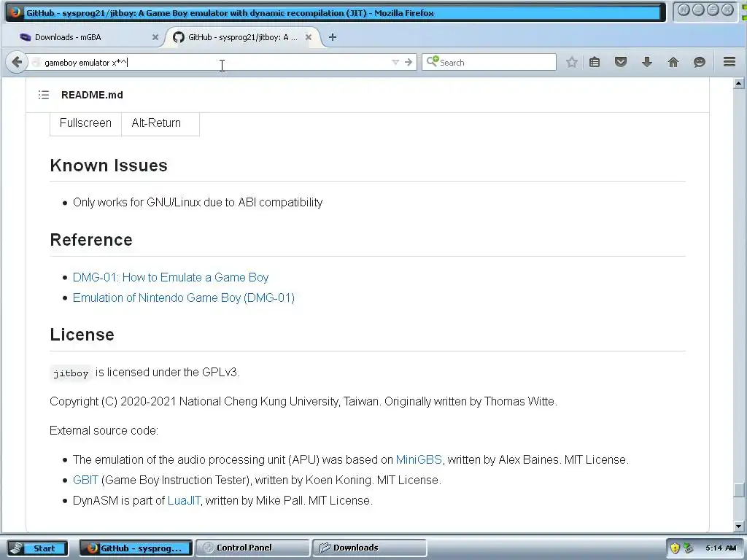Click the search engine magnifier icon
The image size is (747, 560).
point(432,61)
